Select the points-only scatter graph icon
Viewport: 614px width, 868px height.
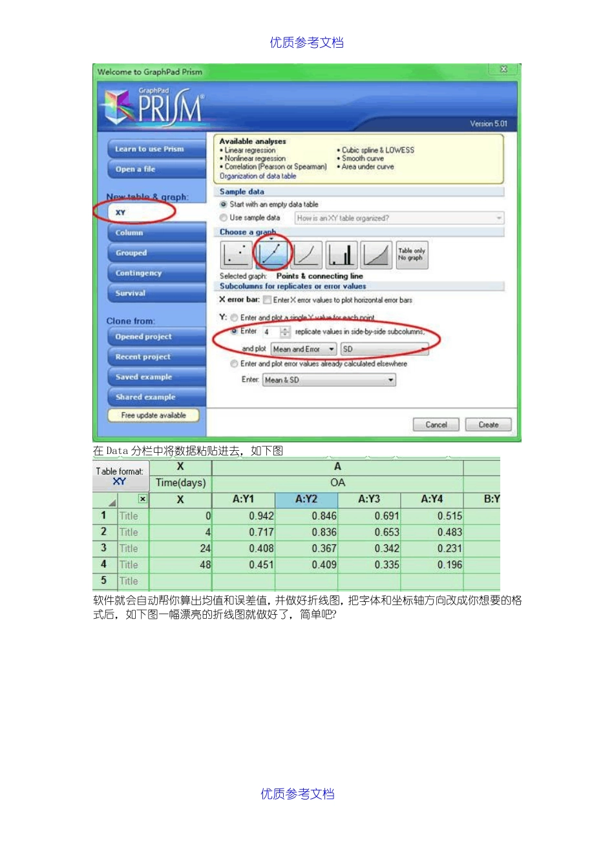tap(237, 254)
